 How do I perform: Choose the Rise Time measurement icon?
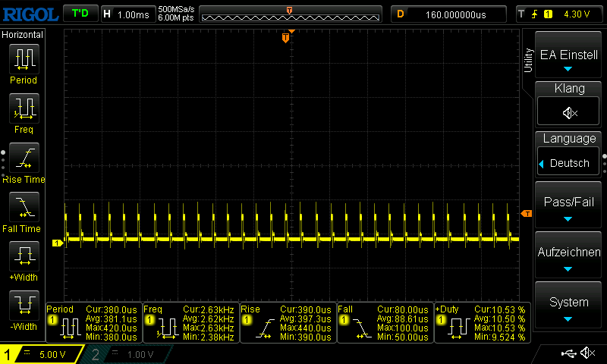pyautogui.click(x=24, y=158)
